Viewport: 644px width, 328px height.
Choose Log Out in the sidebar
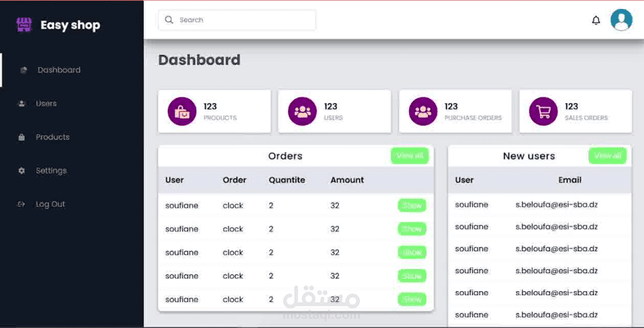tap(50, 204)
